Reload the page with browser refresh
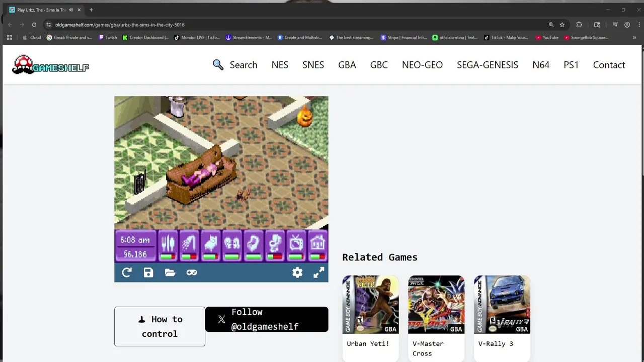This screenshot has height=362, width=644. pyautogui.click(x=34, y=25)
